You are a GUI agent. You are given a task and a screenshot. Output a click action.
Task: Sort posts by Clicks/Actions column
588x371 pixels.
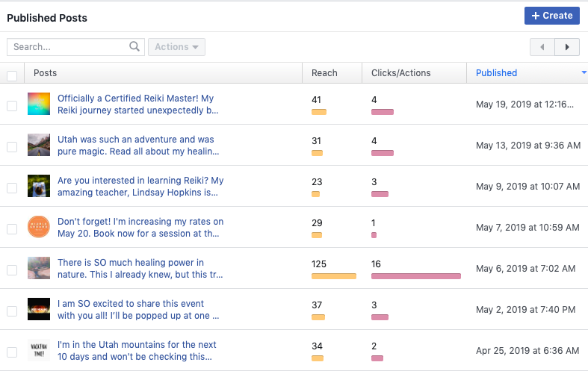pyautogui.click(x=400, y=73)
